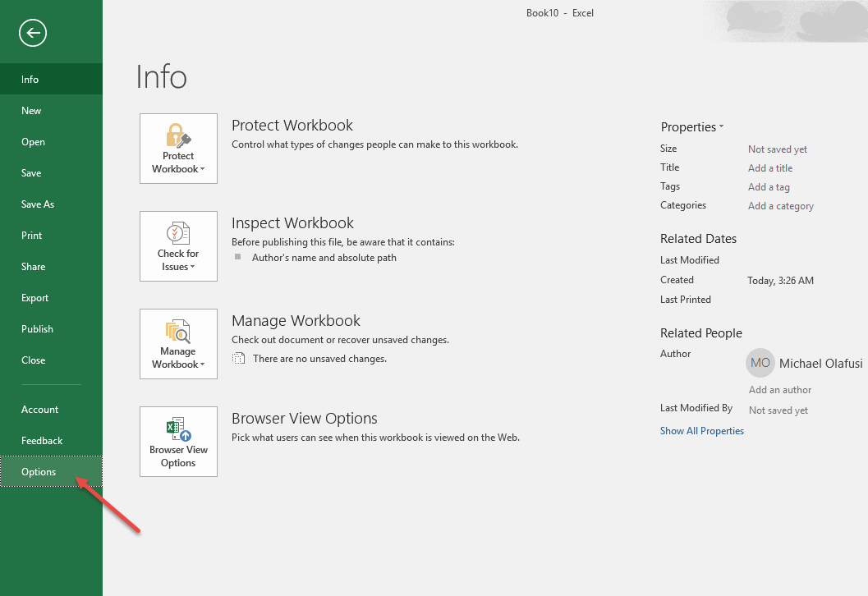Click the Michael Olafusi author name

point(820,364)
